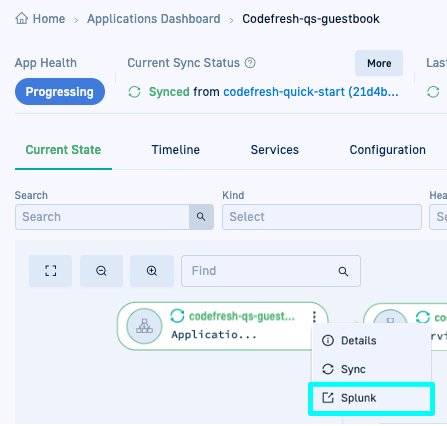Click the Current Sync Status help icon
This screenshot has height=426, width=447.
point(250,63)
